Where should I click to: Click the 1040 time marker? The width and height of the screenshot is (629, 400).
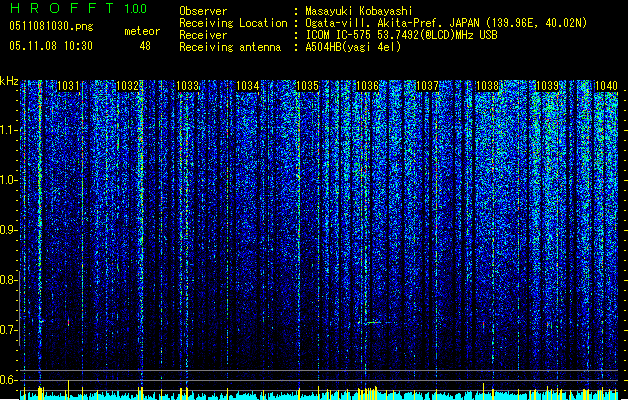tap(606, 86)
